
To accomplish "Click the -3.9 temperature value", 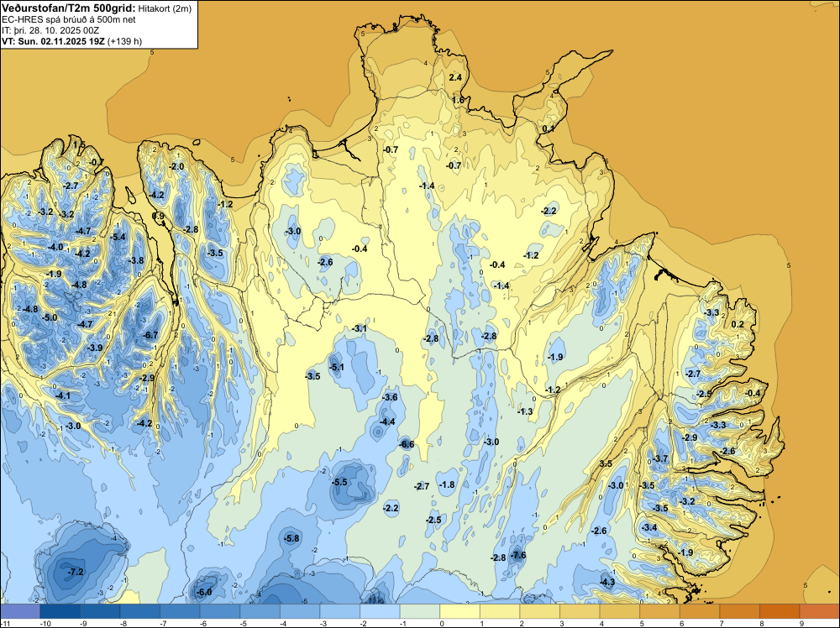I will [96, 348].
